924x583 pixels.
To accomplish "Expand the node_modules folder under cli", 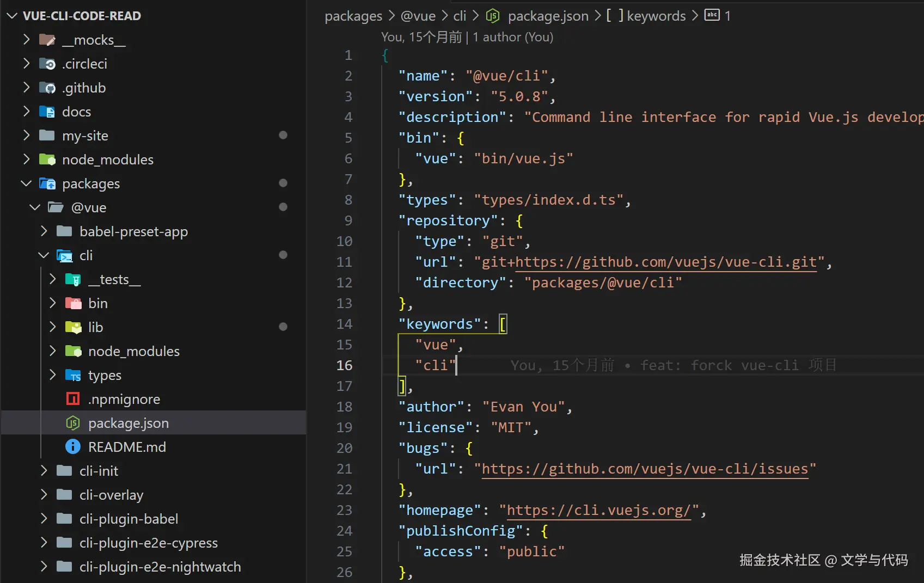I will [52, 351].
